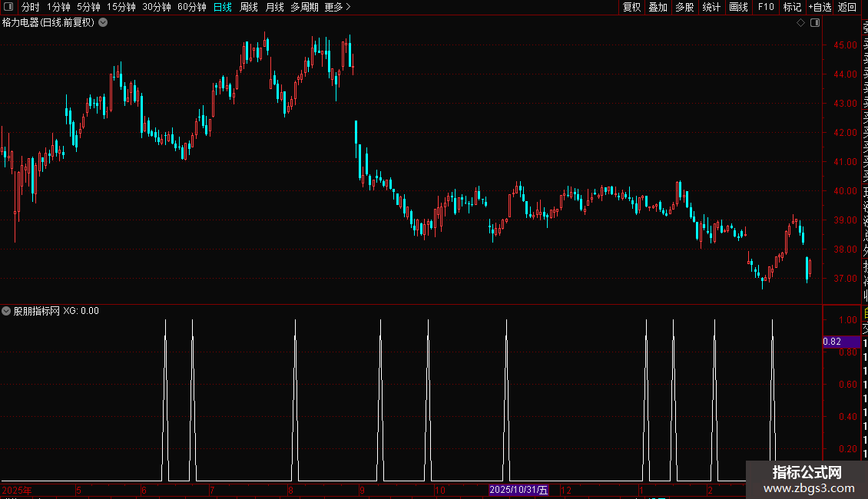This screenshot has height=499, width=868.
Task: Switch to 分时 intraday view
Action: [31, 7]
